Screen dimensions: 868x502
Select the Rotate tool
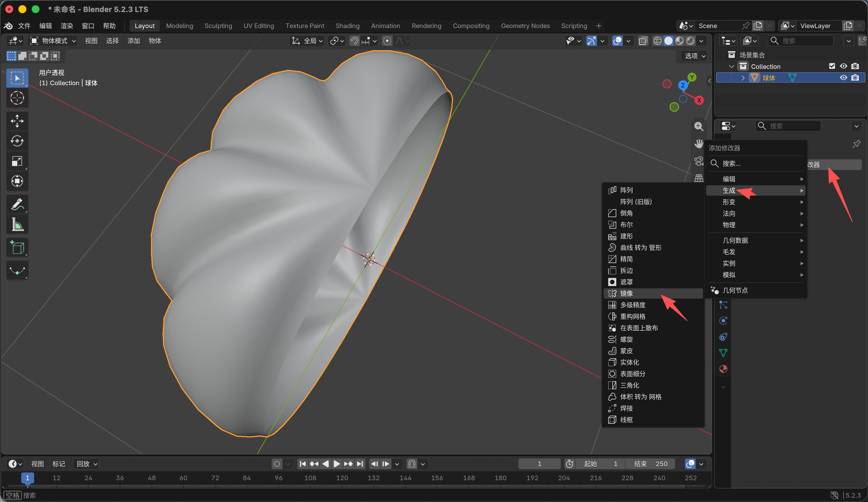pyautogui.click(x=17, y=141)
